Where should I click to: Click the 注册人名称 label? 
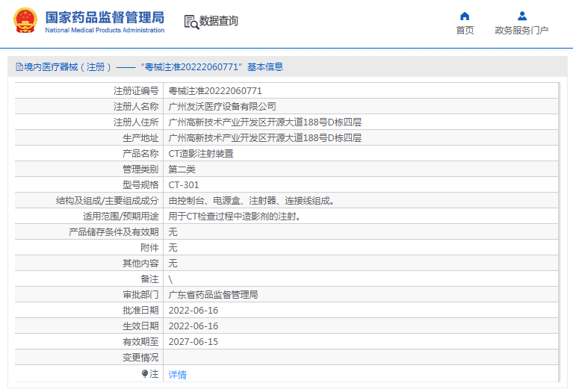[x=136, y=106]
